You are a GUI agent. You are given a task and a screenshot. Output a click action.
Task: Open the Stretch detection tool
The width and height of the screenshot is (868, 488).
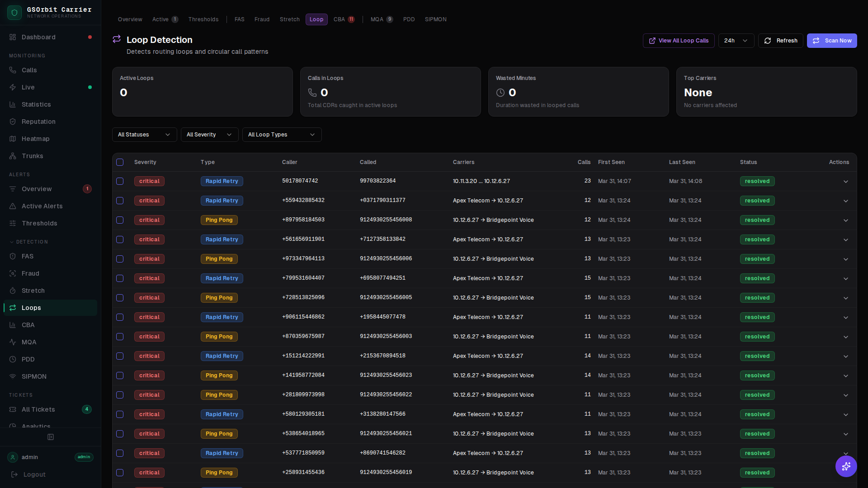tap(33, 291)
